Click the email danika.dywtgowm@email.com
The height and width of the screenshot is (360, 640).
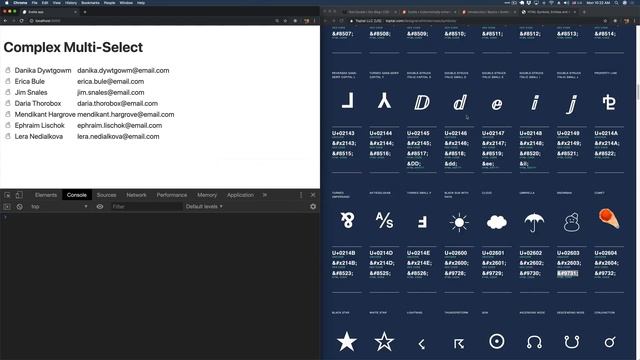coord(123,70)
